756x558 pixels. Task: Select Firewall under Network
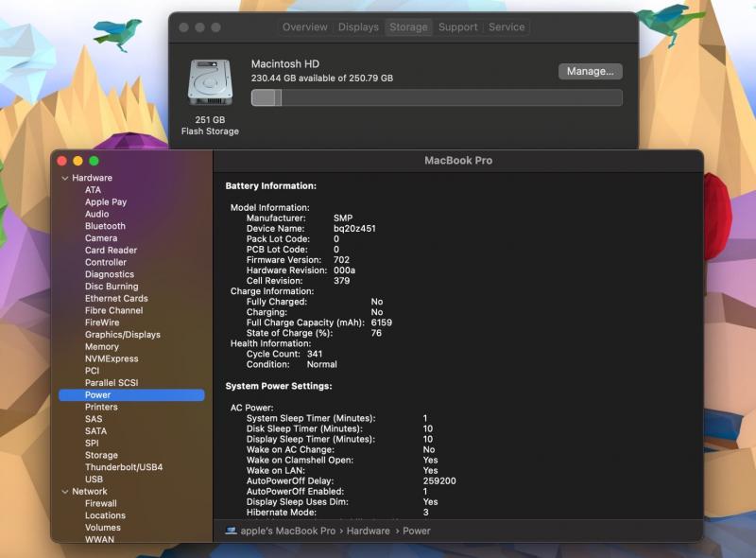point(101,503)
